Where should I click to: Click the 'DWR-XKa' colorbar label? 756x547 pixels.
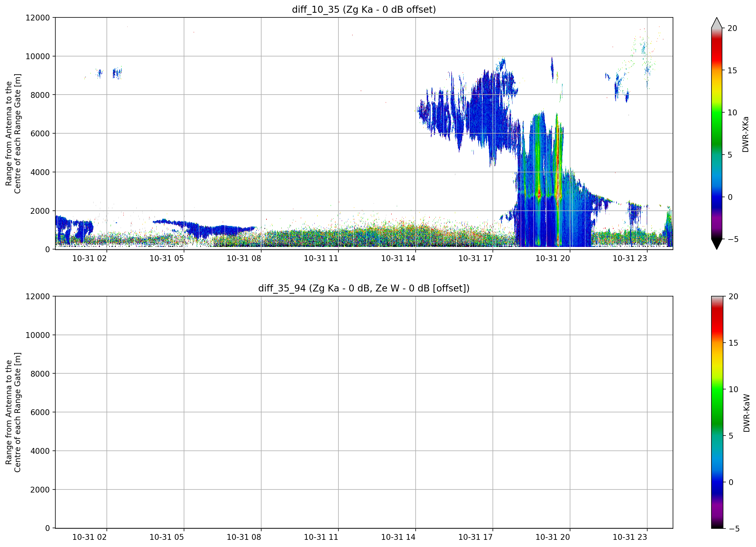pos(745,134)
